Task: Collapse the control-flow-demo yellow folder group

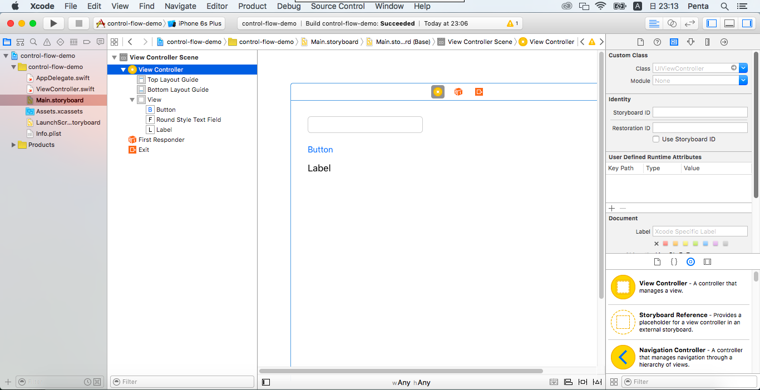Action: click(x=14, y=67)
